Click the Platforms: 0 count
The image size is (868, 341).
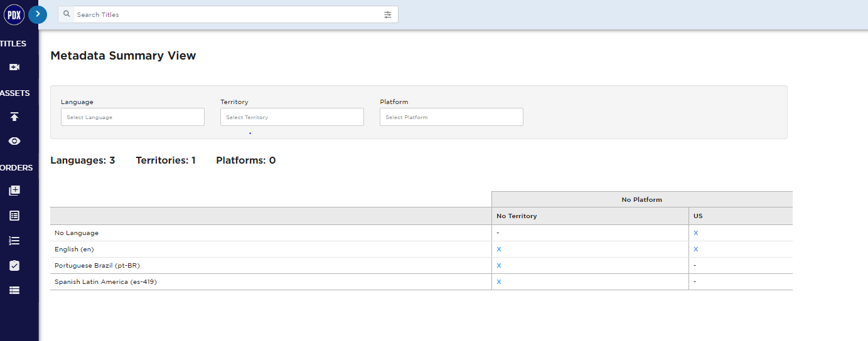pos(246,160)
